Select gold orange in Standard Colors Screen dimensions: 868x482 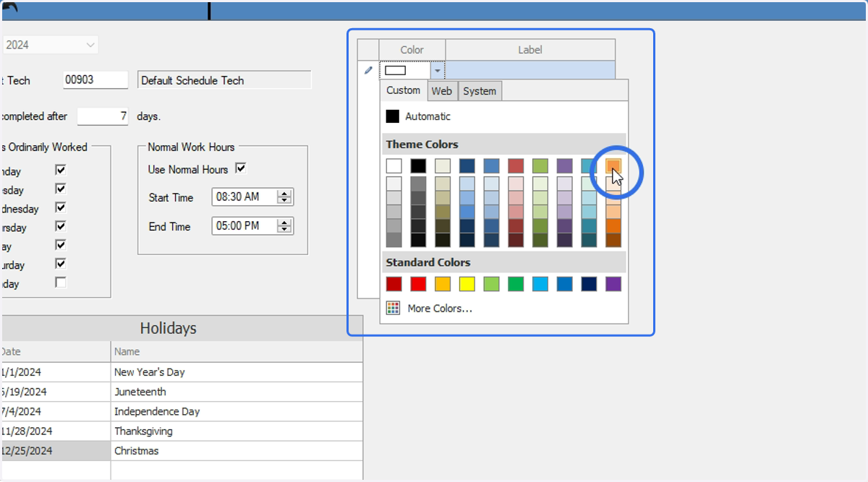point(443,284)
